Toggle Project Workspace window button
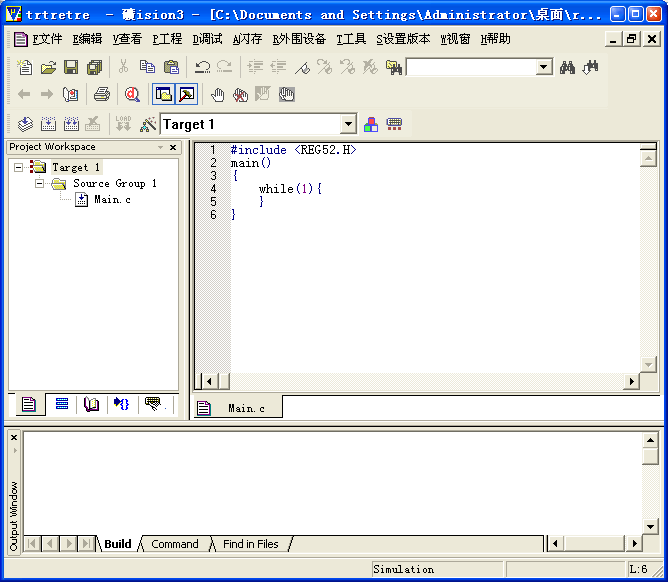Viewport: 668px width, 582px height. click(x=164, y=94)
